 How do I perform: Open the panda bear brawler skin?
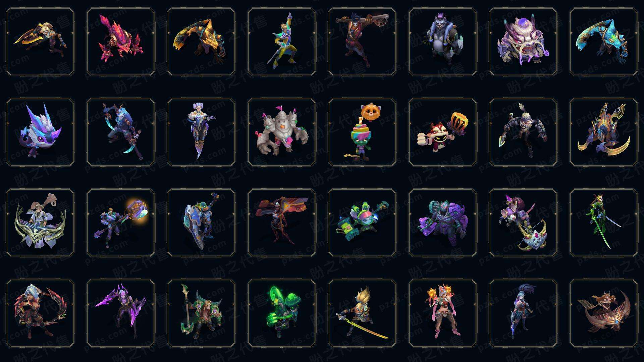coord(443,42)
